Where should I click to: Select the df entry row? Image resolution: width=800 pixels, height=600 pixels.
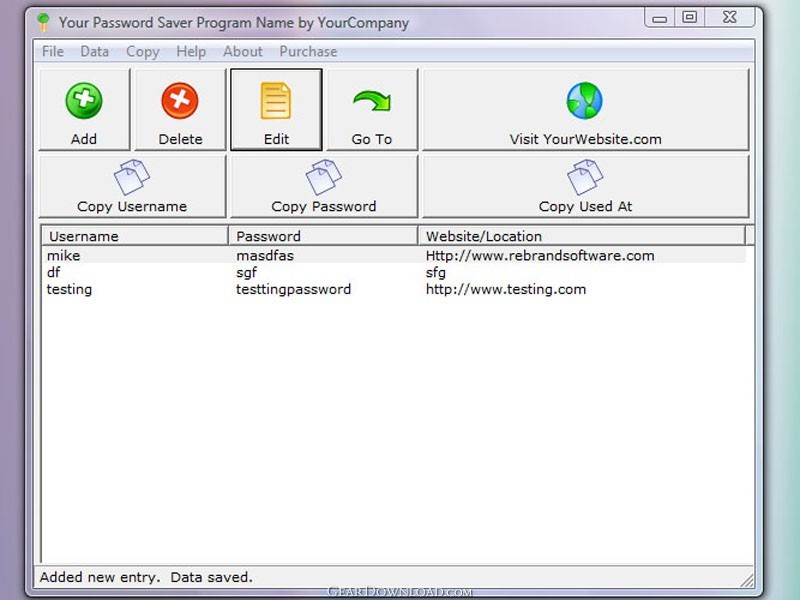54,273
